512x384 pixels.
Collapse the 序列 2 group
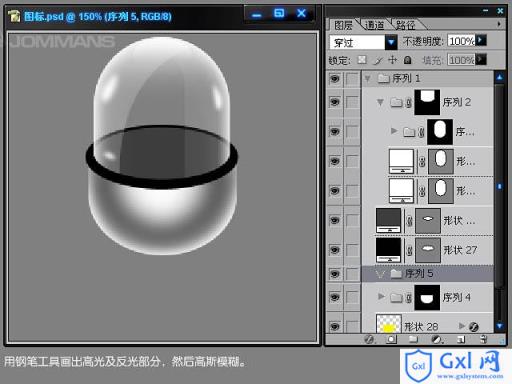(380, 102)
